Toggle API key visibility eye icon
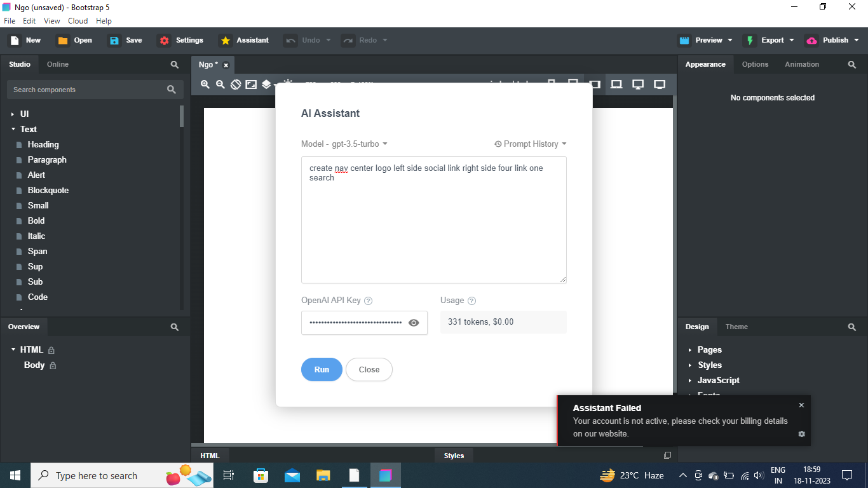 pyautogui.click(x=414, y=323)
